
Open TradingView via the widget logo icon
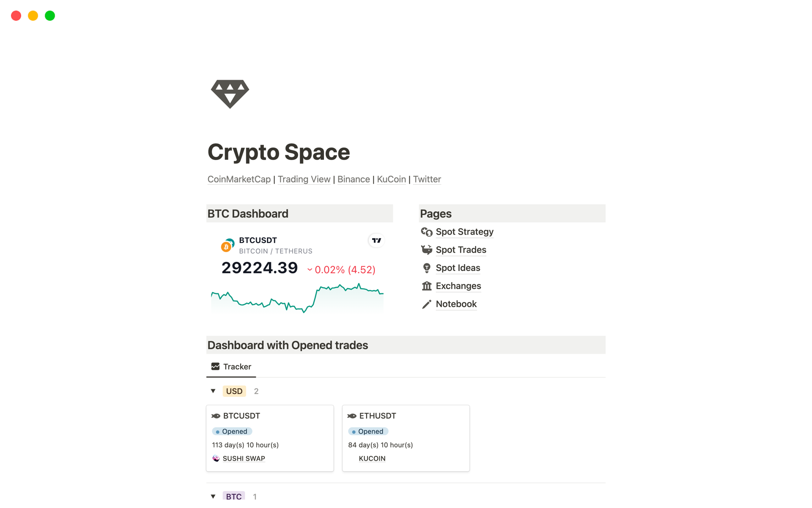pyautogui.click(x=376, y=240)
